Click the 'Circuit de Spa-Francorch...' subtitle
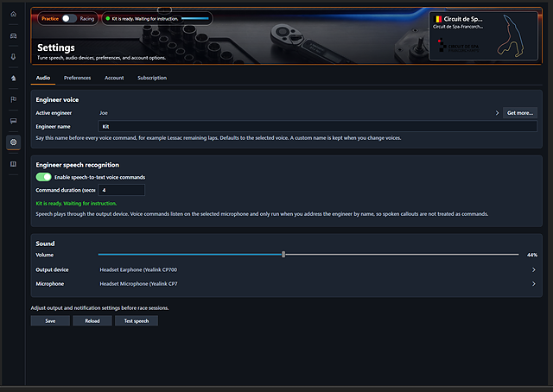Viewport: 553px width, 392px height. pos(458,27)
